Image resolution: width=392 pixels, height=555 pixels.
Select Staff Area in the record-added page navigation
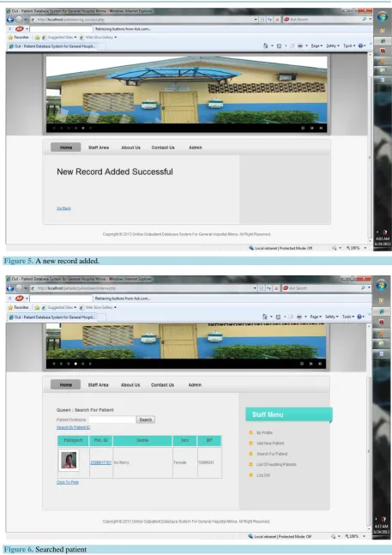tap(99, 148)
